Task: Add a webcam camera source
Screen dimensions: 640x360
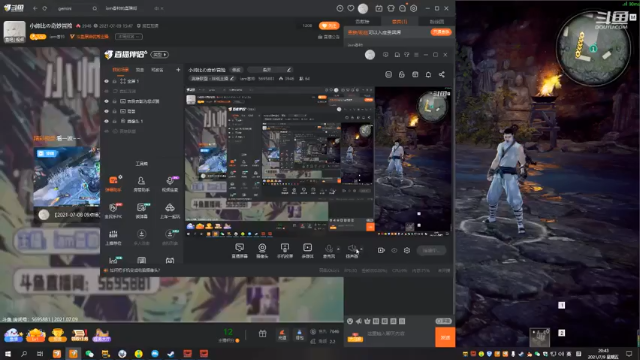Action: (x=262, y=250)
